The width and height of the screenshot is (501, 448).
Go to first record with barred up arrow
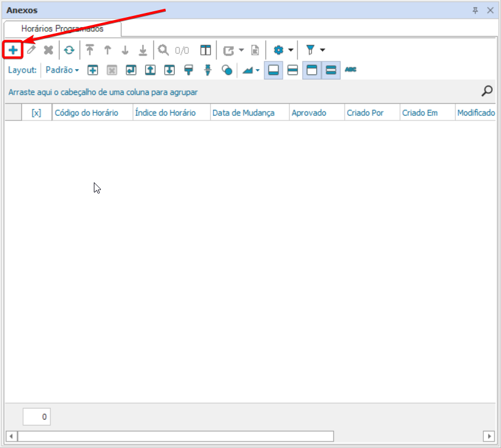pos(90,50)
